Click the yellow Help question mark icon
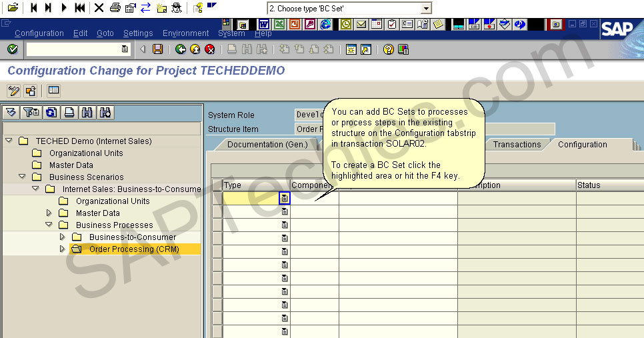644x338 pixels. 388,49
